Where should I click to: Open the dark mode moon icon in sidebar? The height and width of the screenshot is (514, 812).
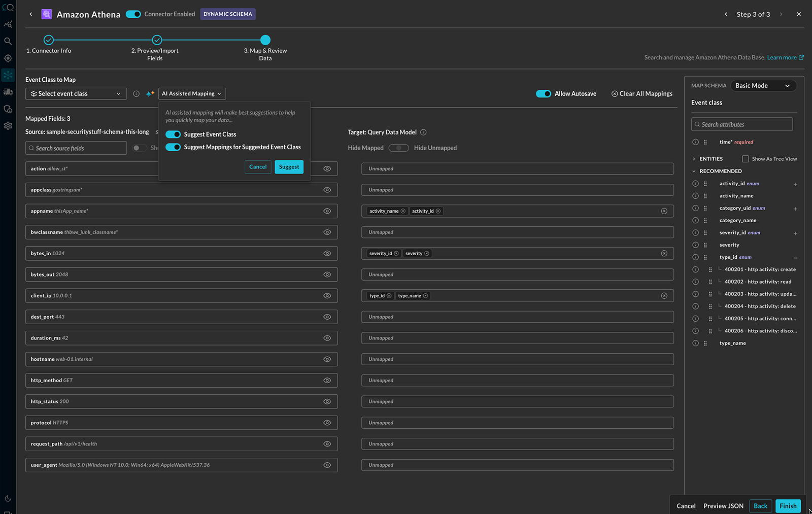8,499
